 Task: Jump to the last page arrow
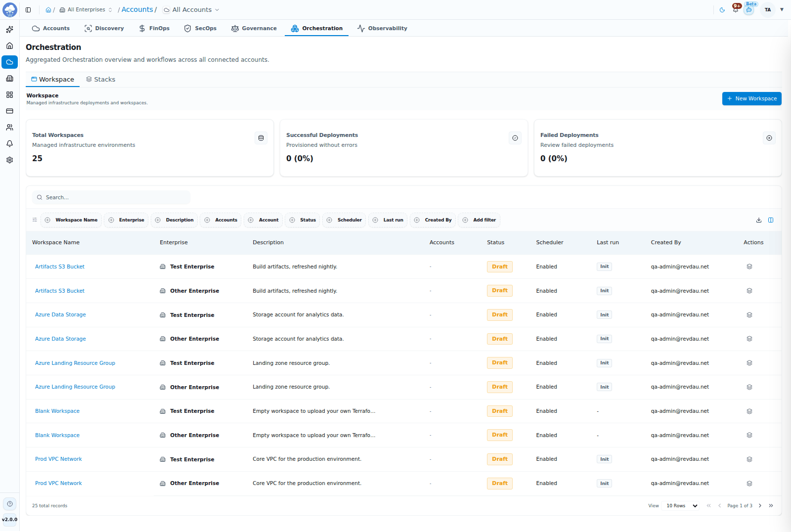pos(771,506)
